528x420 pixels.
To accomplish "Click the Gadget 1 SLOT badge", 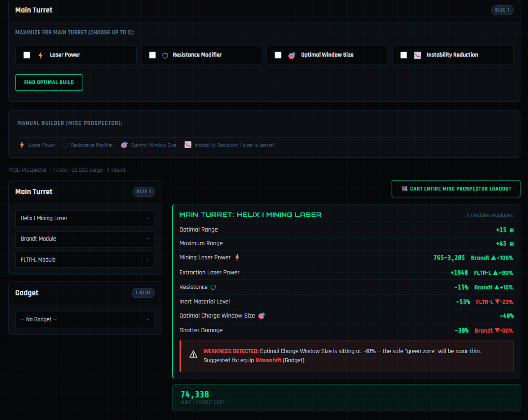I will [x=143, y=293].
